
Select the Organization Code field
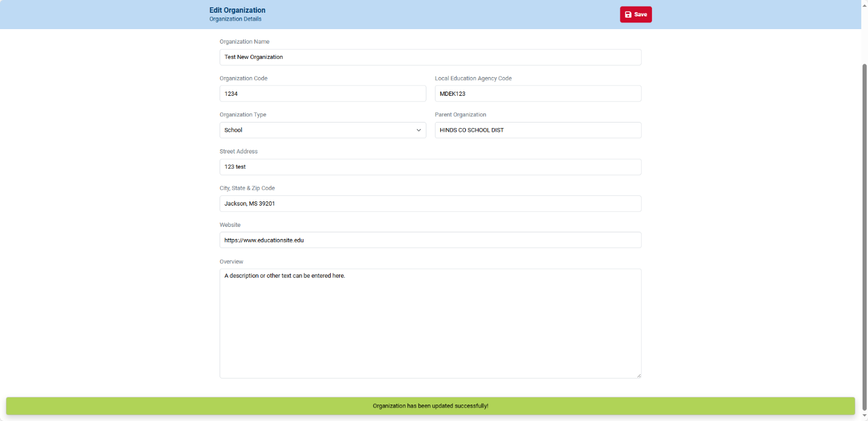click(322, 93)
